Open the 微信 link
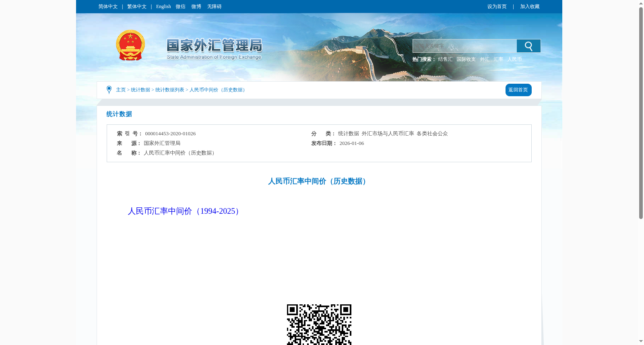Viewport: 644px width, 345px height. [180, 6]
